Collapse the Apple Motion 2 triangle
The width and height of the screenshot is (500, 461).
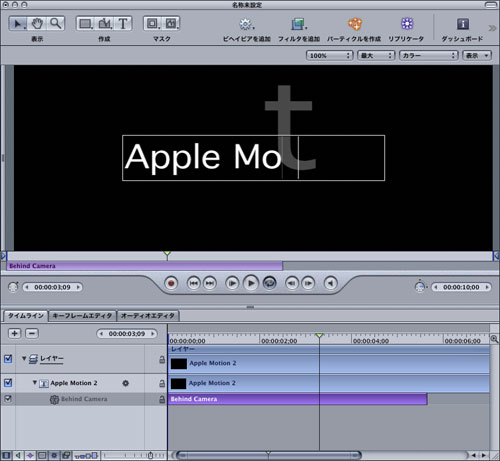pos(35,382)
